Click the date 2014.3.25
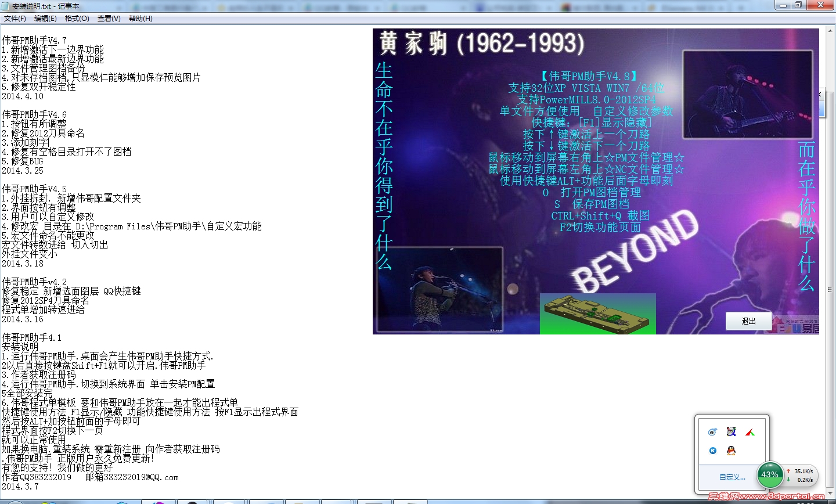This screenshot has width=836, height=504. [23, 171]
